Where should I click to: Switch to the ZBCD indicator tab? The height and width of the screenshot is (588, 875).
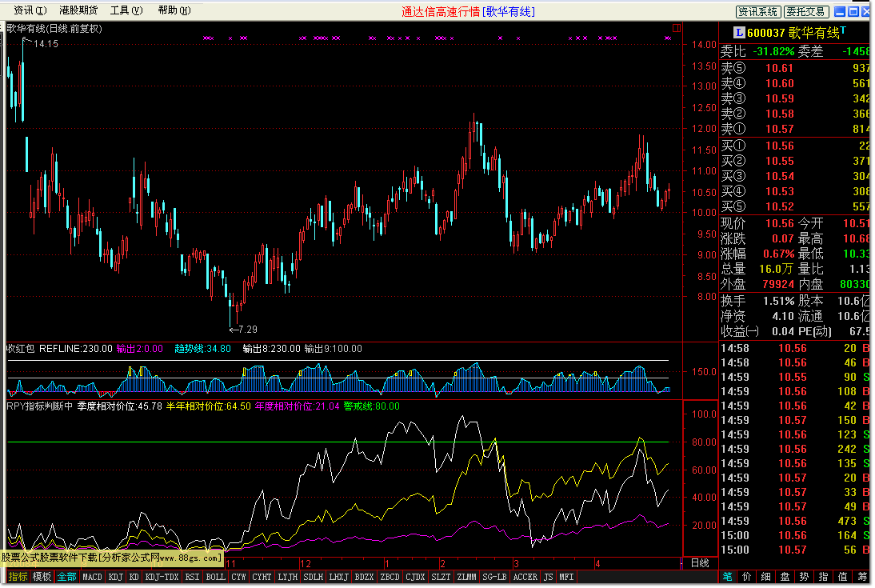click(x=390, y=577)
